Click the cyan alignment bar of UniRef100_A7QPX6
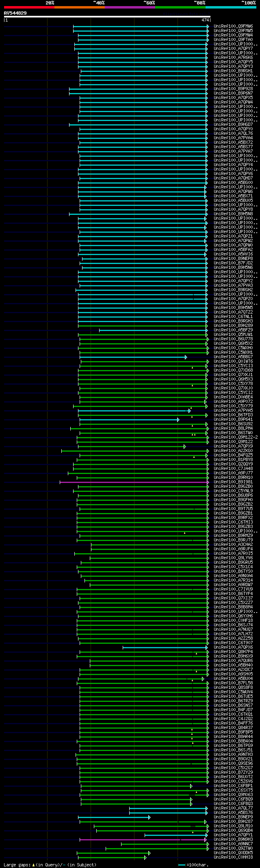The image size is (260, 868). [x=165, y=647]
